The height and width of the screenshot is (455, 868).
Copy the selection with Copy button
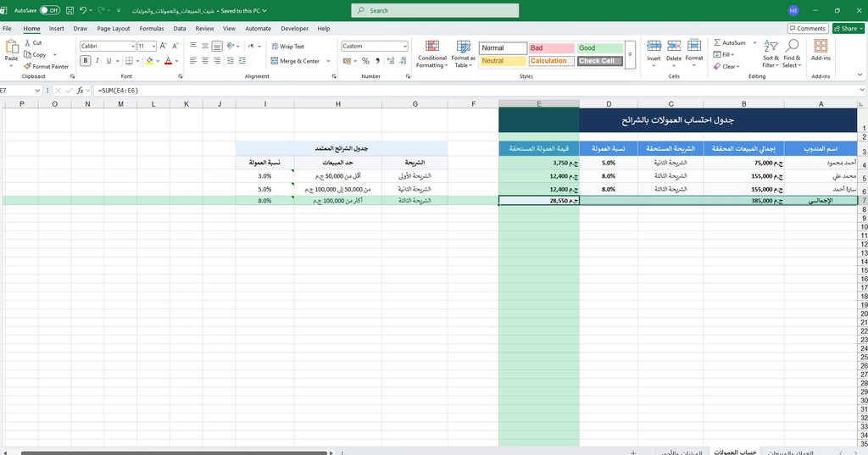[36, 55]
